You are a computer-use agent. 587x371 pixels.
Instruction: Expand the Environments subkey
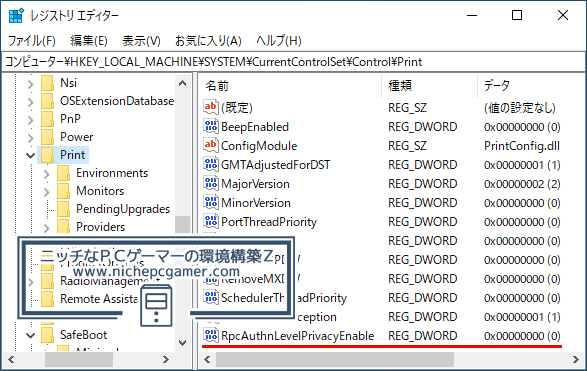[x=47, y=173]
